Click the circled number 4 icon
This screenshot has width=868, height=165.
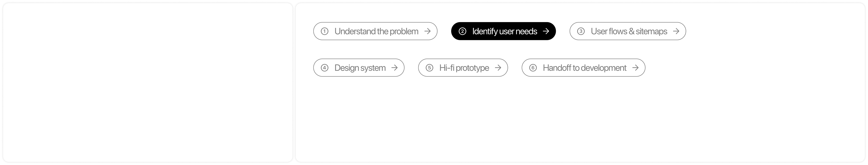click(325, 68)
